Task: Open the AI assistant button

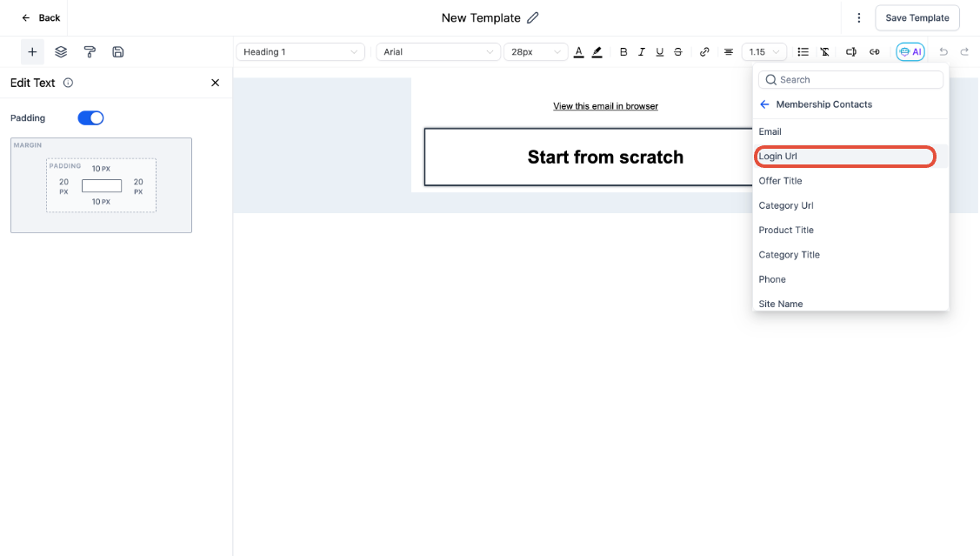Action: pos(910,52)
